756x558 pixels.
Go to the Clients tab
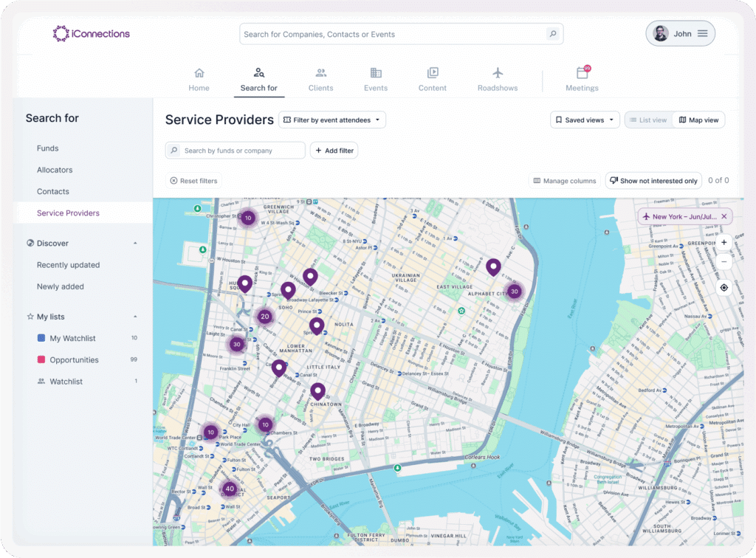[320, 80]
